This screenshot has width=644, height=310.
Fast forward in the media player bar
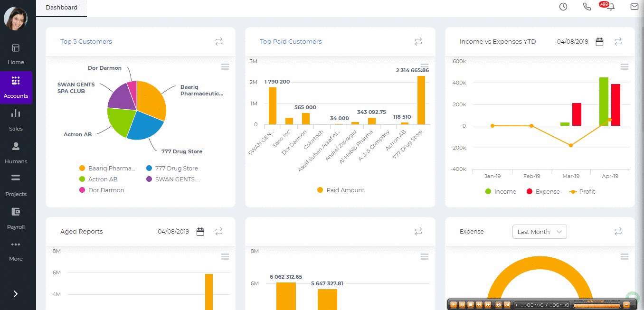(489, 304)
